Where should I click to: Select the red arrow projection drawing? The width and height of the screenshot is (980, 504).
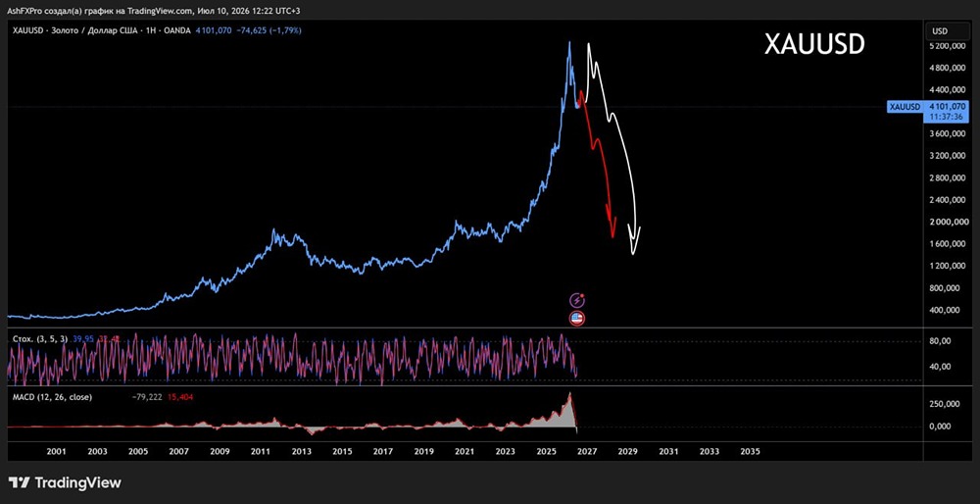pyautogui.click(x=599, y=165)
